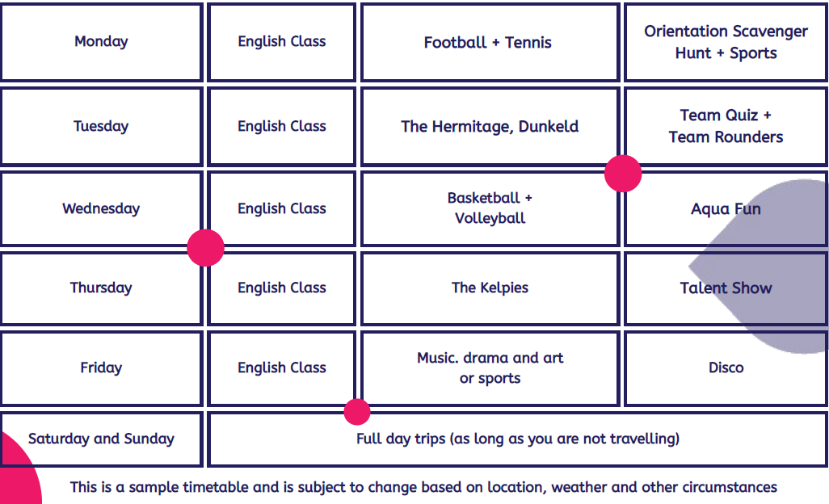Click Music, drama and art cell

[490, 367]
